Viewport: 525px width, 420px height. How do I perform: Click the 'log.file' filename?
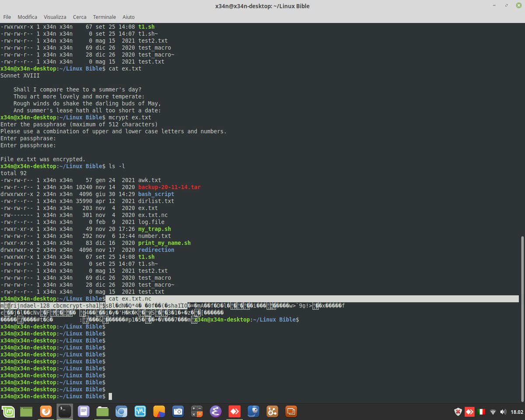click(151, 222)
